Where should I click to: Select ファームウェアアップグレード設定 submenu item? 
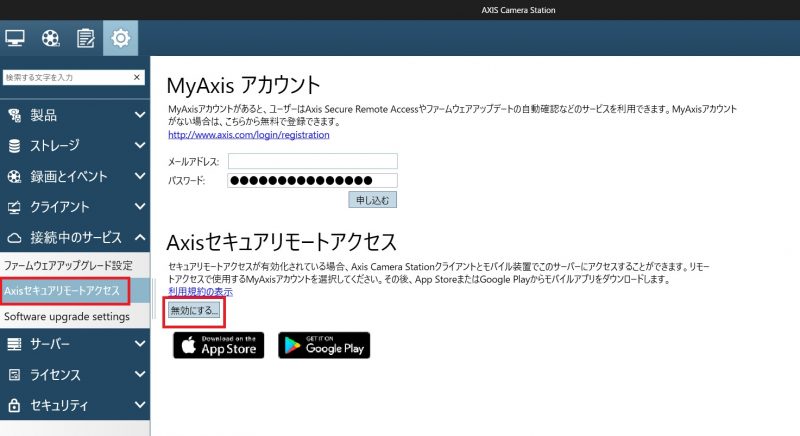(x=75, y=265)
